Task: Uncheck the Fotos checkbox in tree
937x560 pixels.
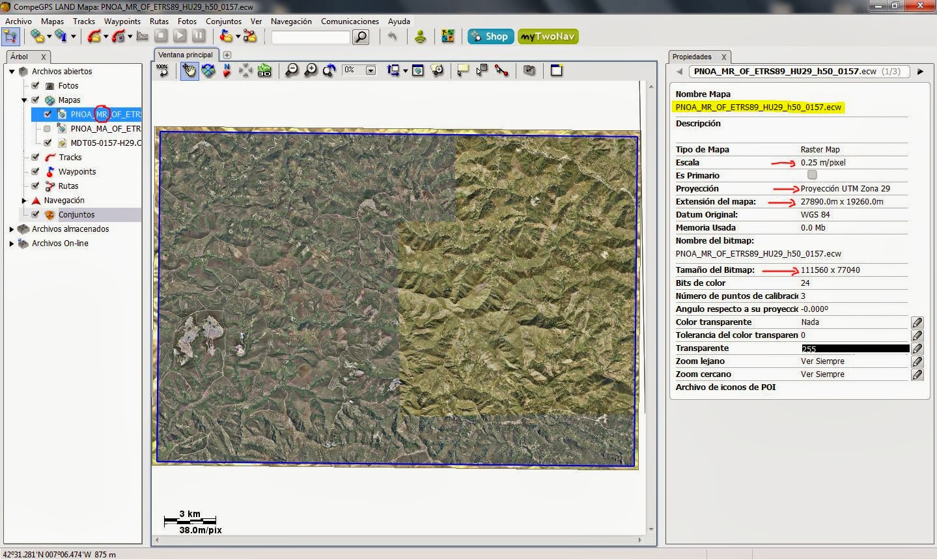Action: point(36,85)
